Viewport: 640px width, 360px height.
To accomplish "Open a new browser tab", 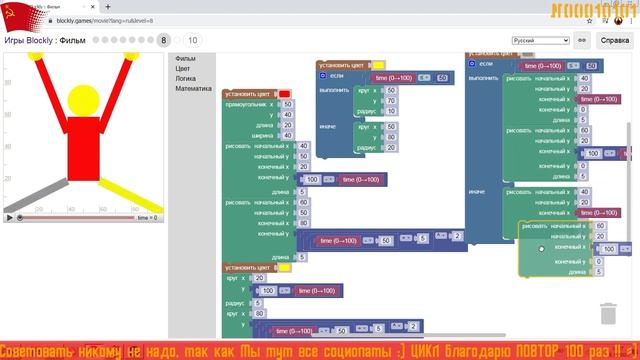I will coord(108,7).
